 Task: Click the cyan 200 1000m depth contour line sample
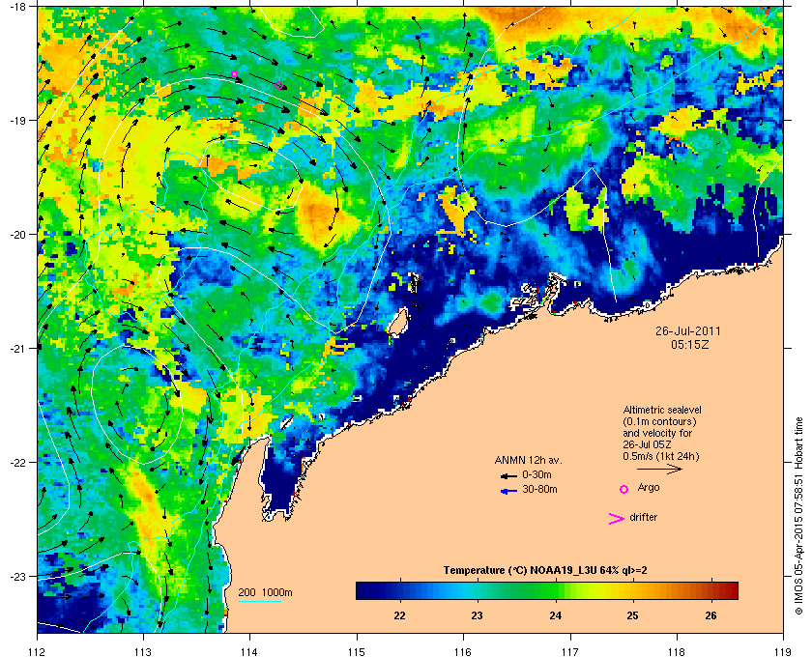pyautogui.click(x=259, y=602)
